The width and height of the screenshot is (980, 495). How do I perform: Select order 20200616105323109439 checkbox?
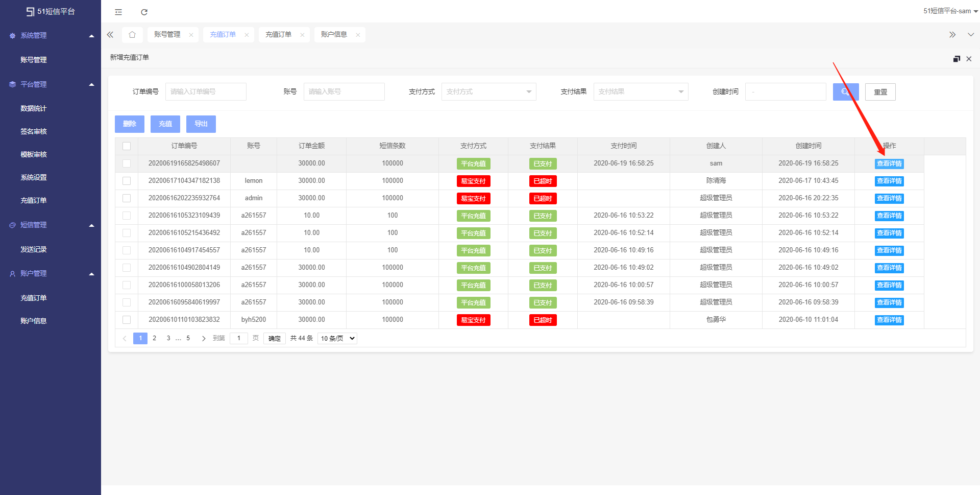(x=127, y=216)
